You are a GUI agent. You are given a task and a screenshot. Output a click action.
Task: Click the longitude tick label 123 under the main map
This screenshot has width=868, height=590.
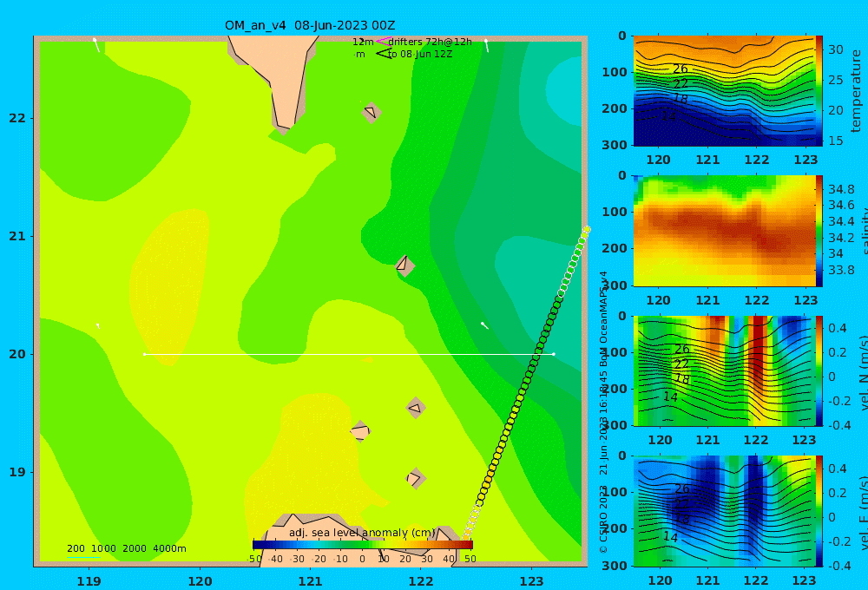point(532,581)
